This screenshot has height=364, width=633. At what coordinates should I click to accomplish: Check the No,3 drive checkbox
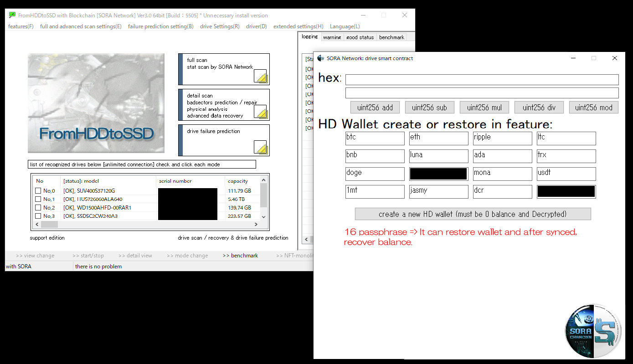click(38, 216)
